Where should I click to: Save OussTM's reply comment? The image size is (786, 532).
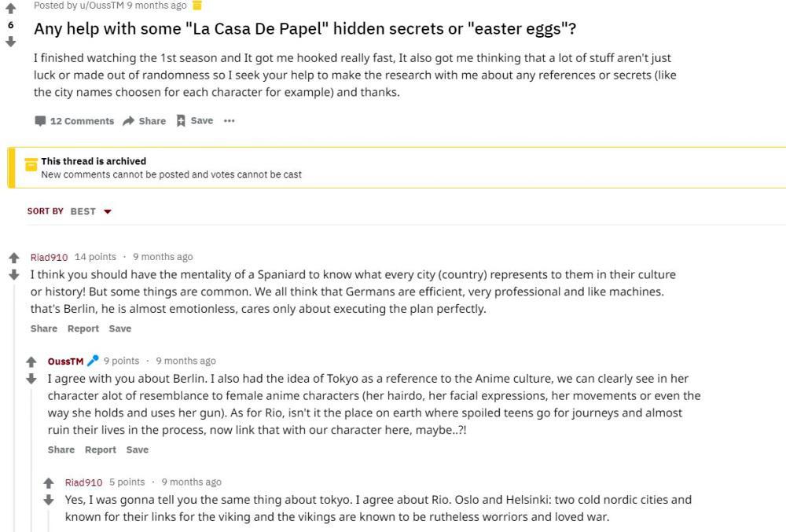coord(138,449)
